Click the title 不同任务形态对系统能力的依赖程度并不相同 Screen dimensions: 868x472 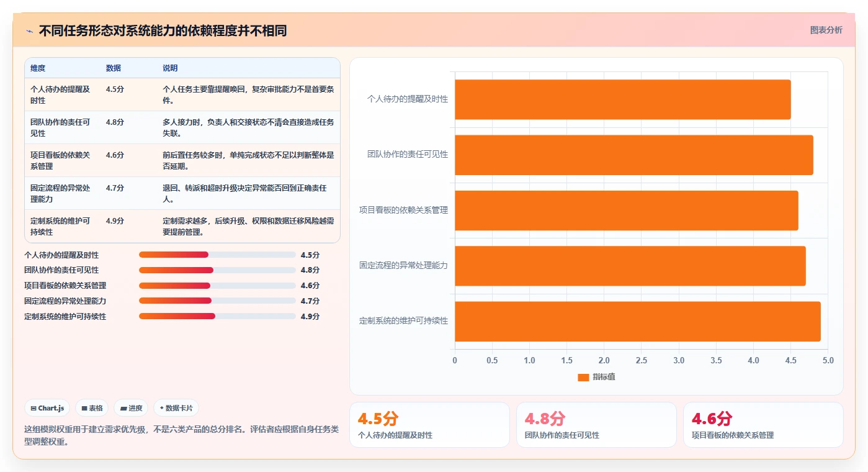click(x=163, y=31)
